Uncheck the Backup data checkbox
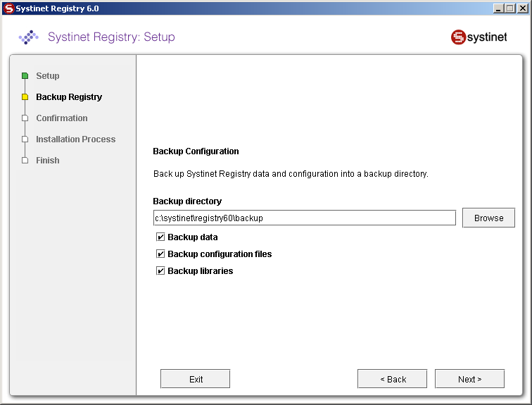Screen dimensions: 532x405 (x=160, y=237)
